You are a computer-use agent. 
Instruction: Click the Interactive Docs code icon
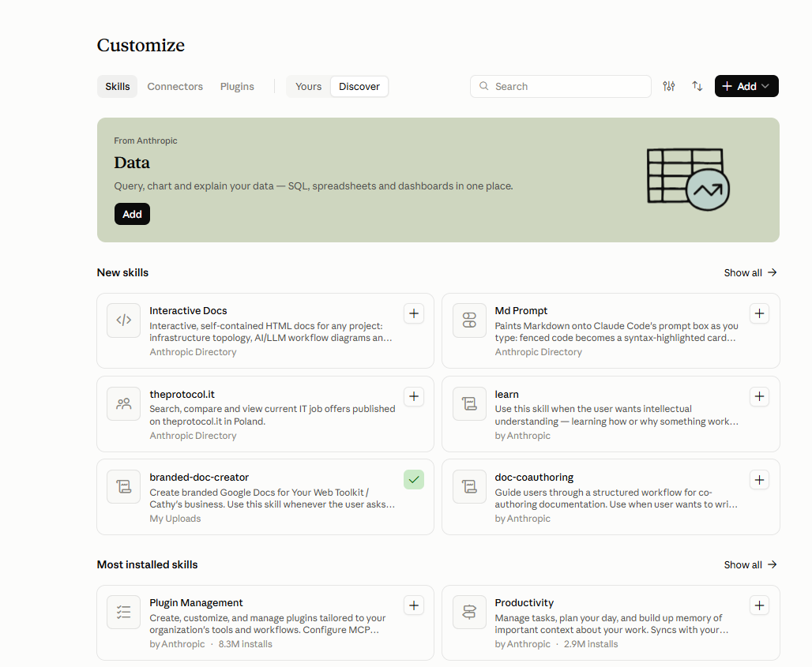click(124, 320)
